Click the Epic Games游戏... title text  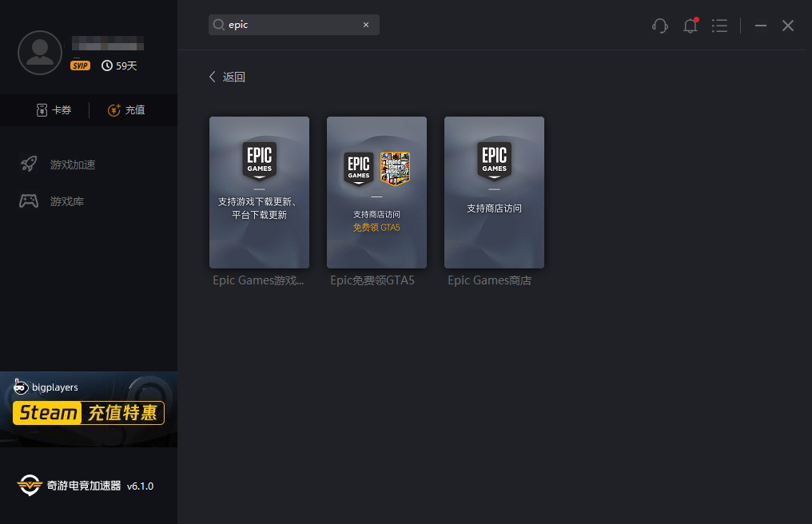pos(258,280)
